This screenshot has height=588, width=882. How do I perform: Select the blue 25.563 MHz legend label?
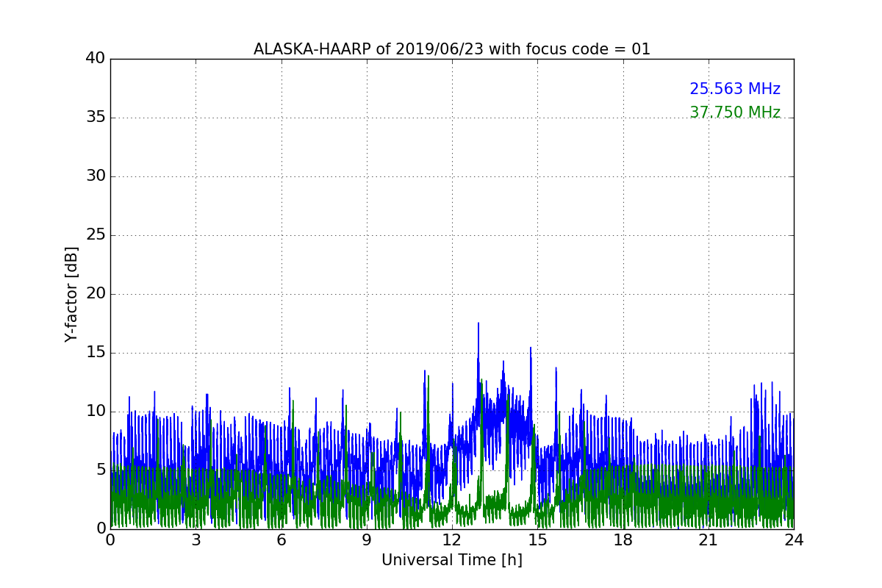[x=735, y=89]
